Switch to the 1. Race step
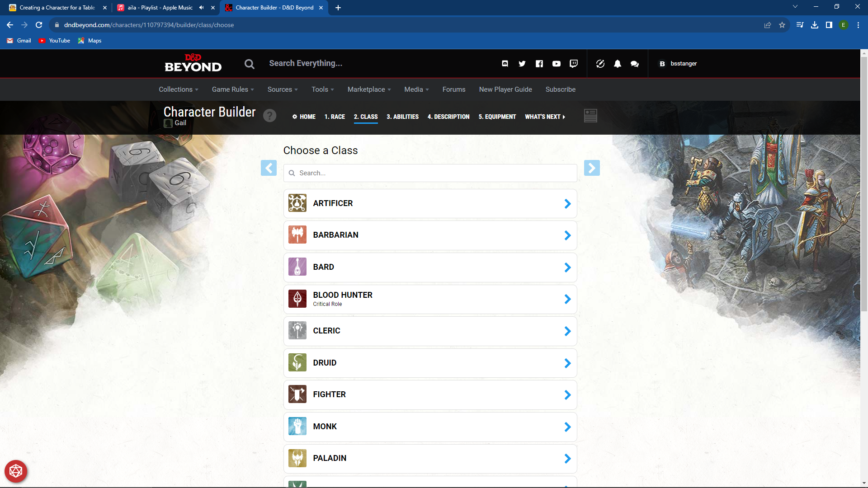 click(x=335, y=117)
